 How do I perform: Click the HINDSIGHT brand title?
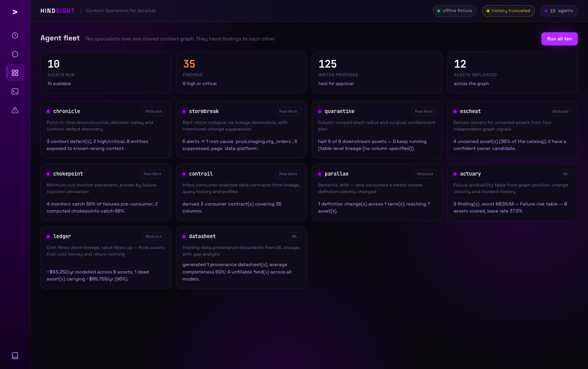(58, 11)
